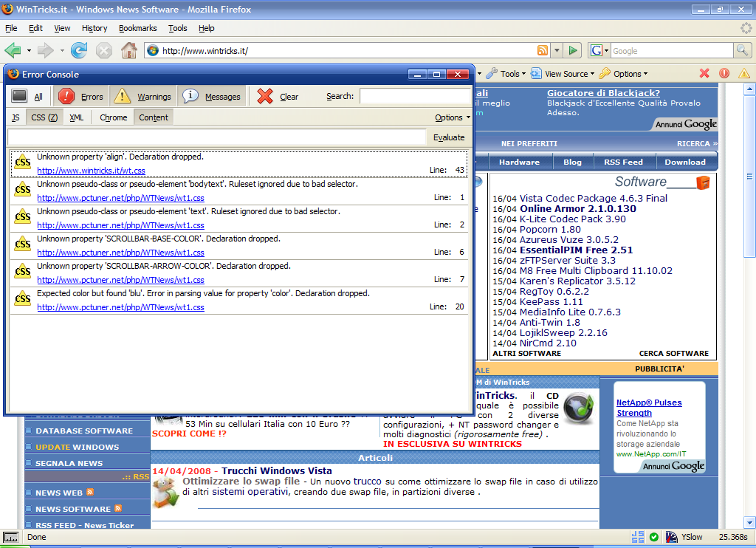Open the View Source dropdown
The height and width of the screenshot is (548, 756).
click(562, 74)
